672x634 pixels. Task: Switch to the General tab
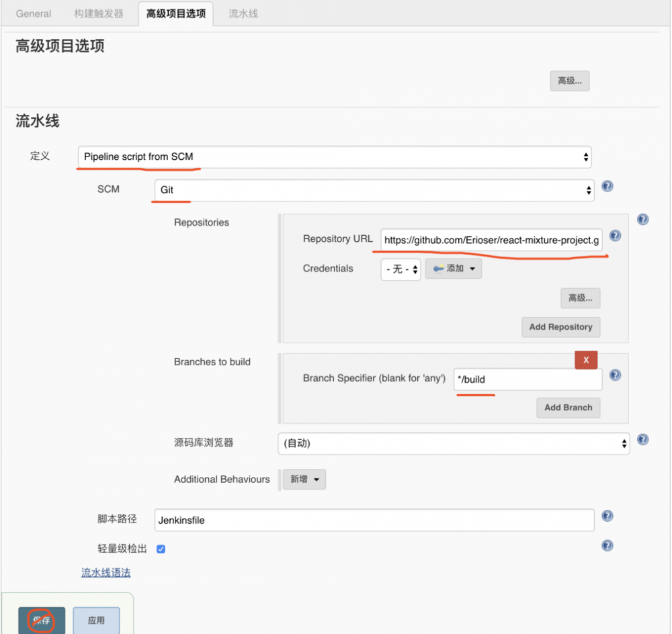tap(34, 13)
